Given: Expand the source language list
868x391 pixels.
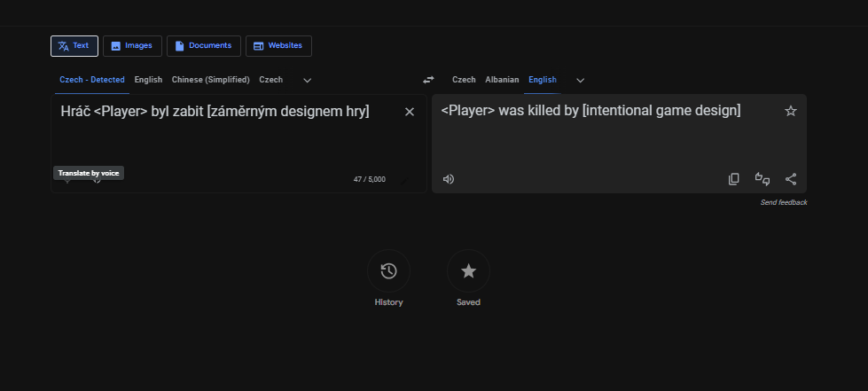Looking at the screenshot, I should point(307,80).
